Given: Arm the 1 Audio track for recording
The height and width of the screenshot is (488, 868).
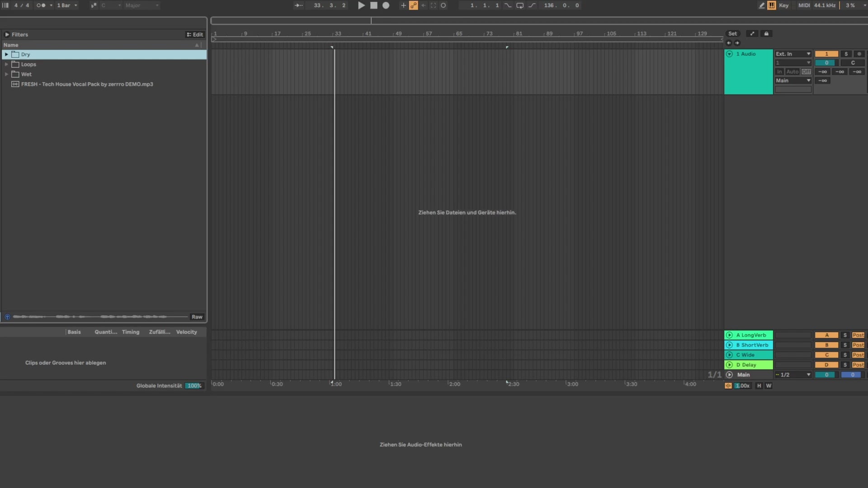Looking at the screenshot, I should 859,54.
